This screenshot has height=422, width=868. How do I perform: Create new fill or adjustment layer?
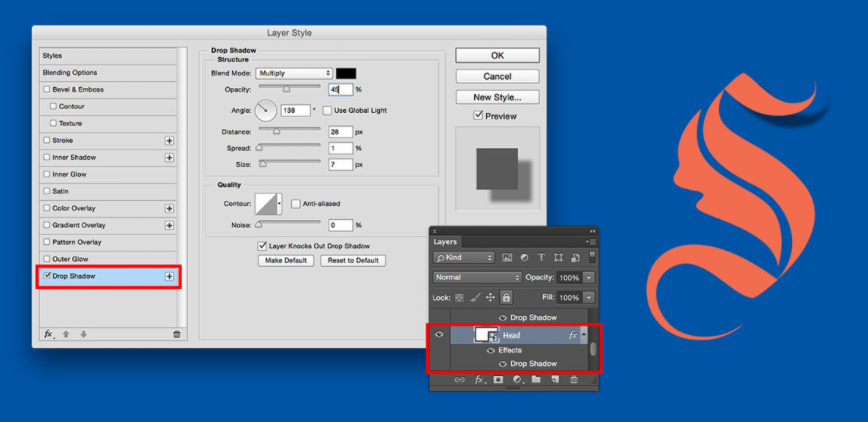[517, 380]
